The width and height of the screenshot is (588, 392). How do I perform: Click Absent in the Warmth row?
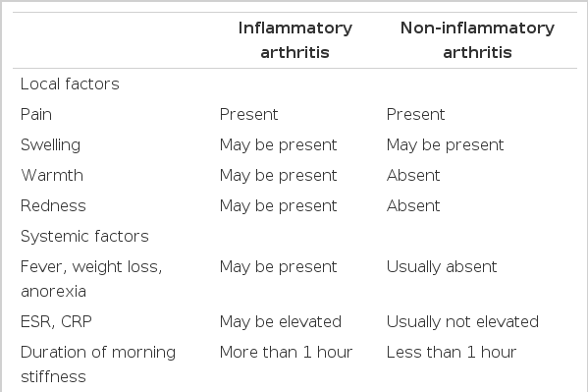point(413,175)
